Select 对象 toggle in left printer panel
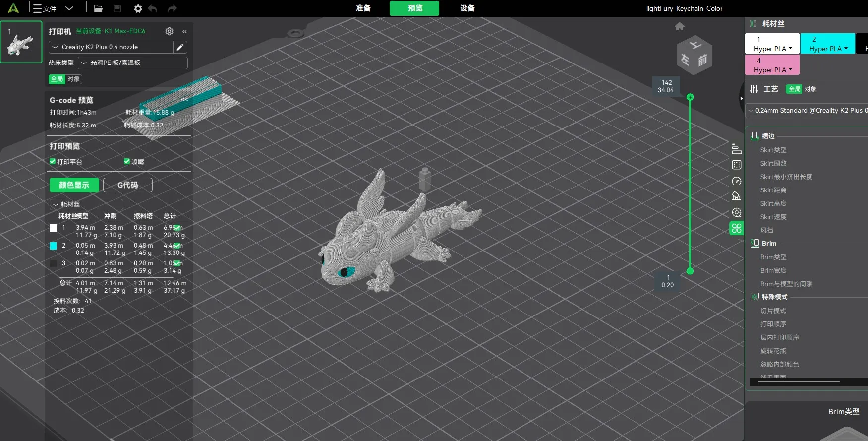868x441 pixels. pyautogui.click(x=74, y=79)
